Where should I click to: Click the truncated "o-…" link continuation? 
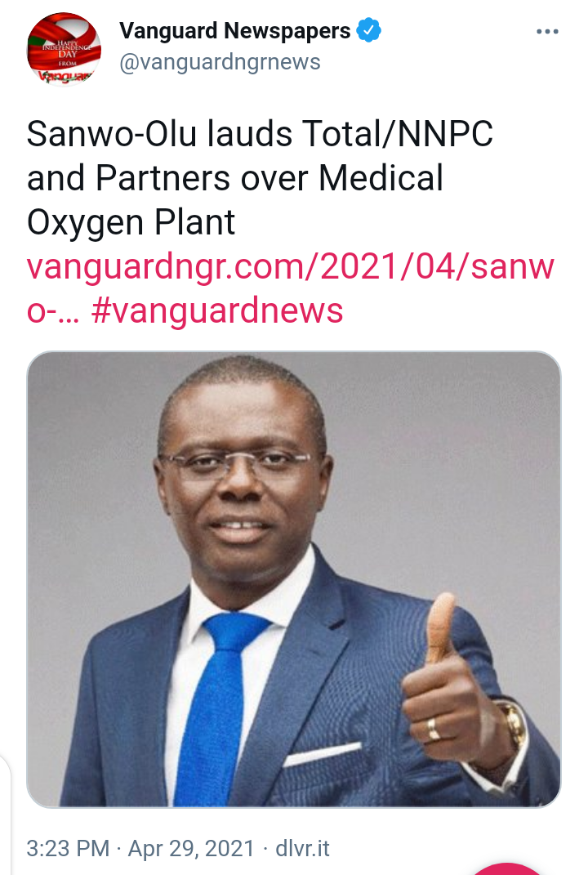tap(54, 311)
